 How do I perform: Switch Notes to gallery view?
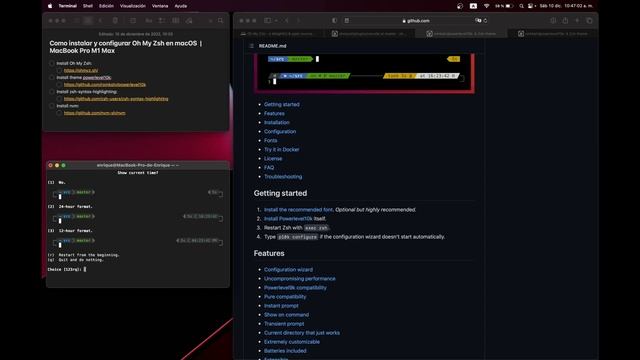click(x=88, y=20)
